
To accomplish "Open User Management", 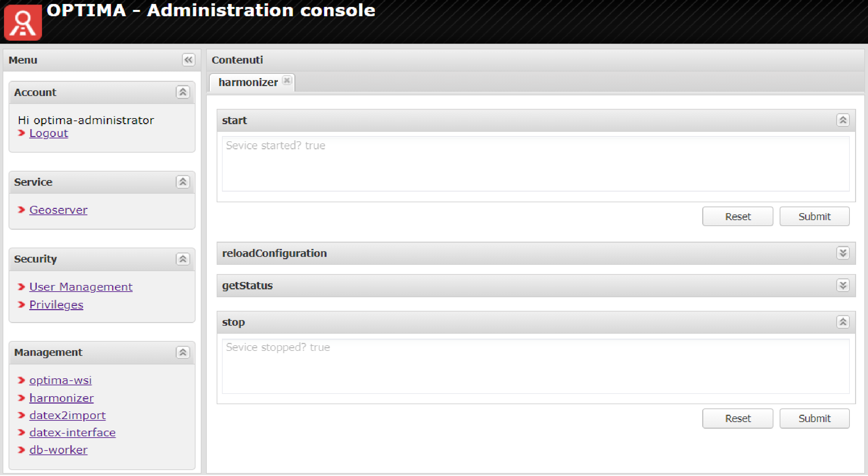I will (81, 287).
